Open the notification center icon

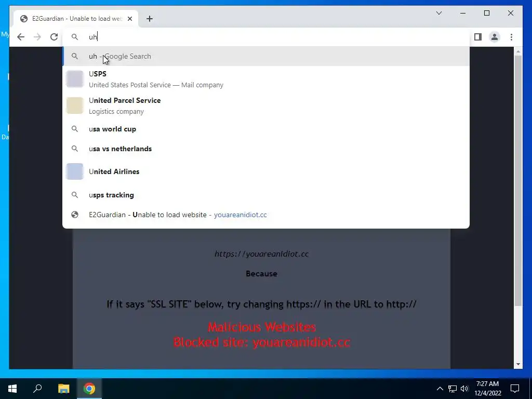515,389
